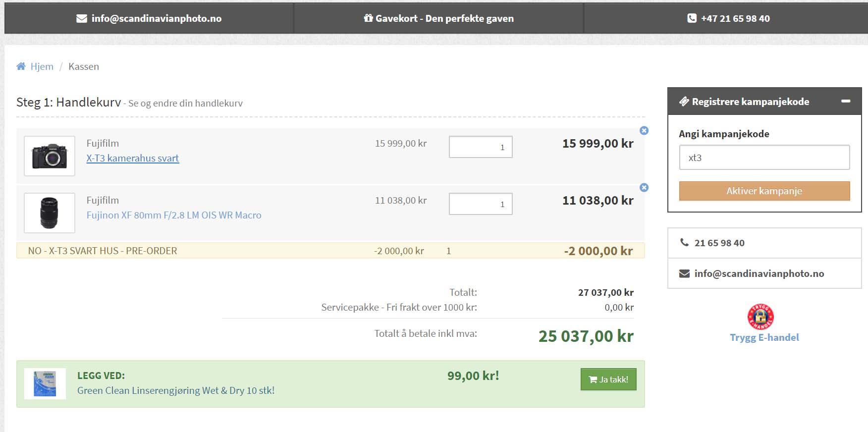This screenshot has width=868, height=432.
Task: Click the Fujinon lens thumbnail
Action: [50, 213]
